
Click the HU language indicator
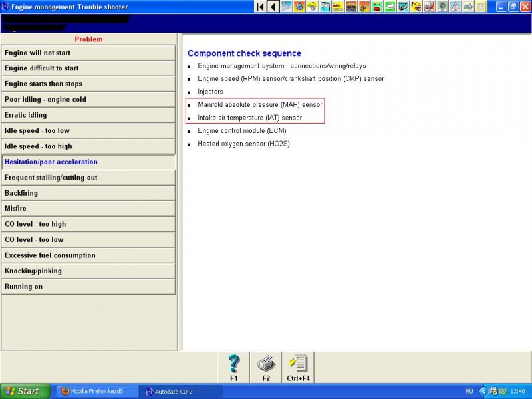[x=469, y=392]
